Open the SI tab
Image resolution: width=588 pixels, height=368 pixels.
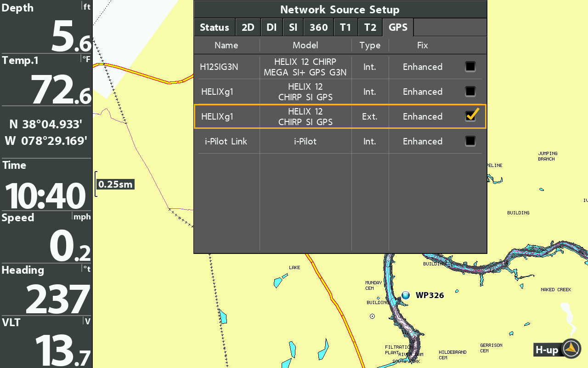coord(293,28)
